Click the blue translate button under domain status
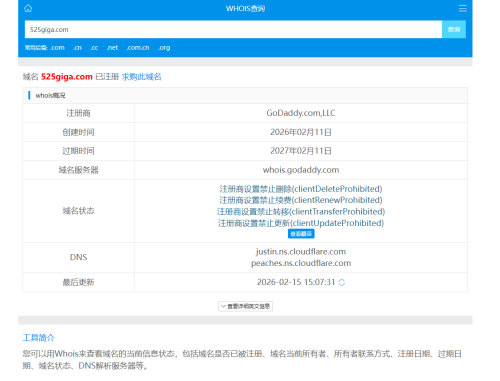Image resolution: width=500 pixels, height=381 pixels. [x=301, y=234]
